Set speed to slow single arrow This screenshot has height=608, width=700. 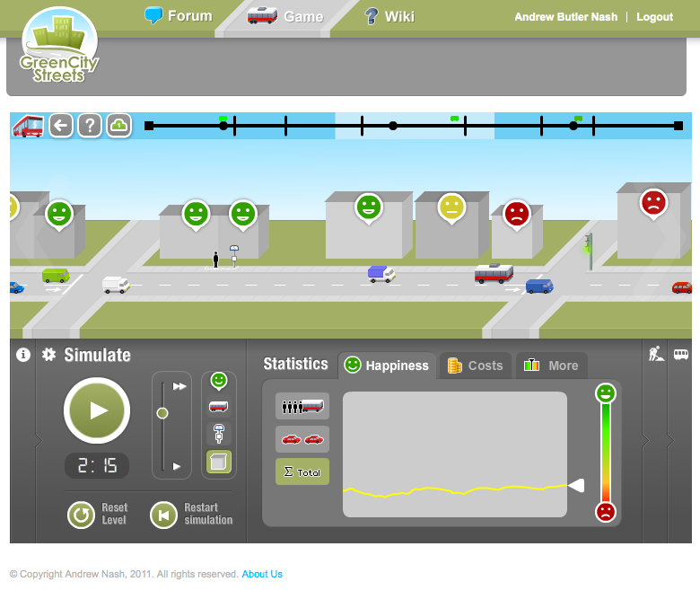coord(177,466)
